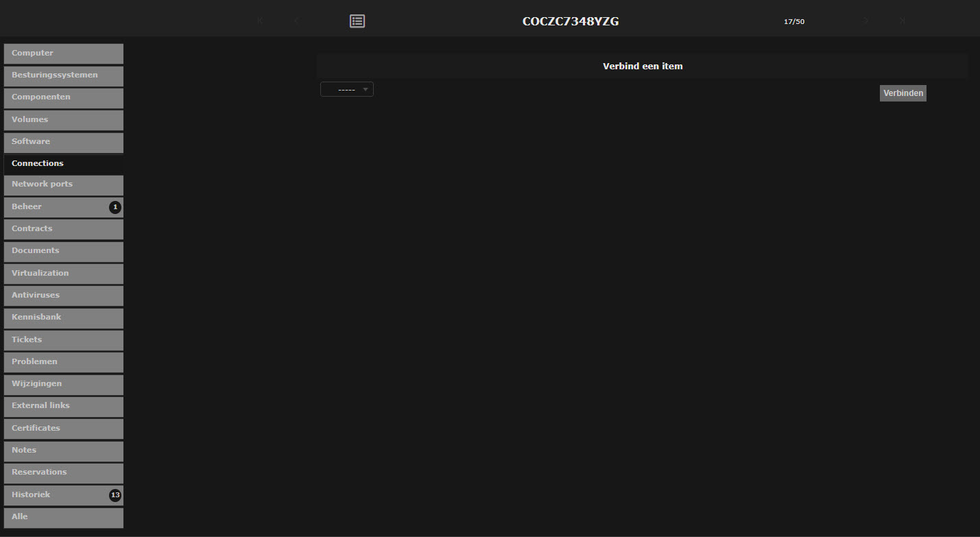
Task: Select the Antiviruses tab
Action: 64,296
